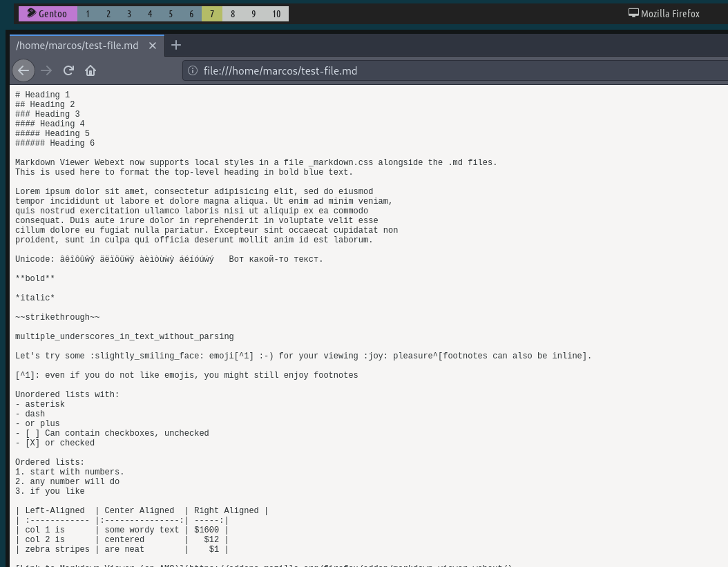
Task: Switch to workspace 1
Action: (88, 14)
